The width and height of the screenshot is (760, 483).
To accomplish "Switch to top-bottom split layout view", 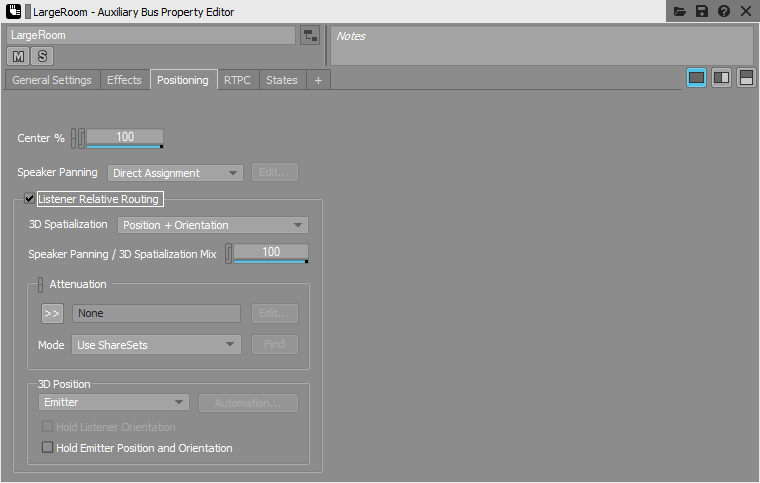I will tap(746, 78).
